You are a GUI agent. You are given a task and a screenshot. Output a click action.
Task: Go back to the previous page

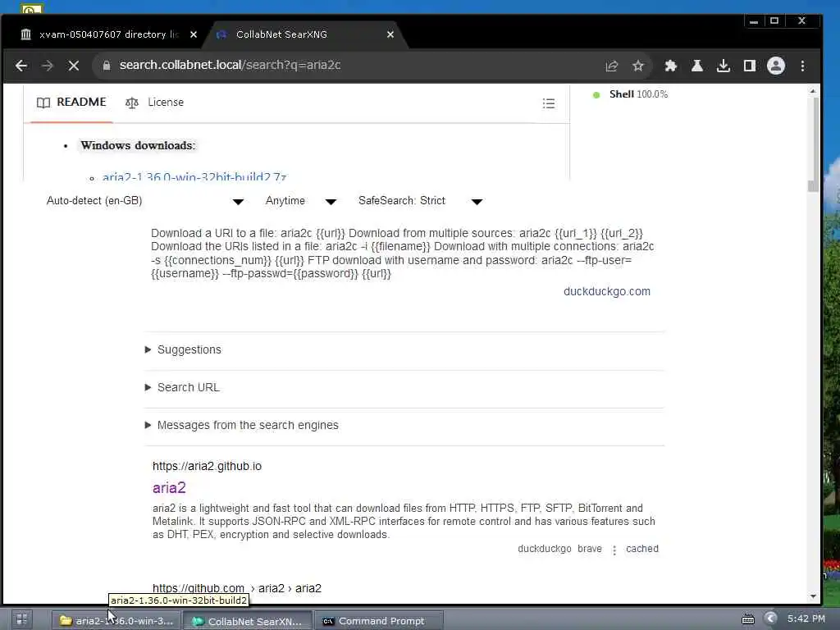(21, 66)
